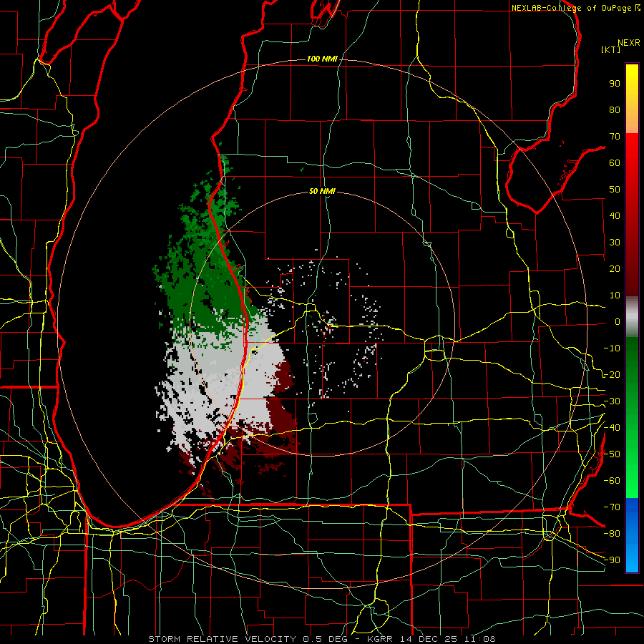
Task: Click the -50 value on the velocity scale
Action: [x=612, y=454]
